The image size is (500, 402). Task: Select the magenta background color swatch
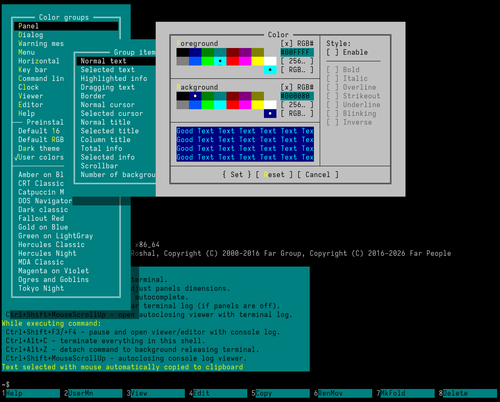(245, 105)
